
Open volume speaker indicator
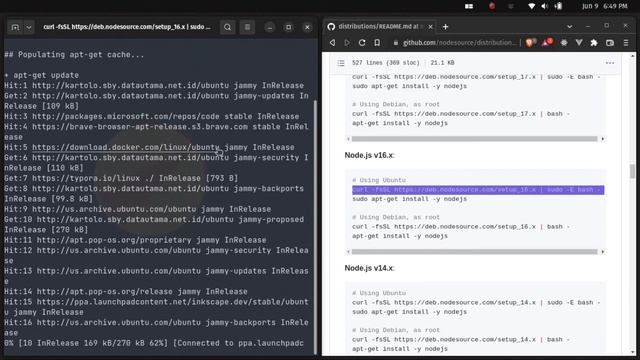(x=545, y=6)
